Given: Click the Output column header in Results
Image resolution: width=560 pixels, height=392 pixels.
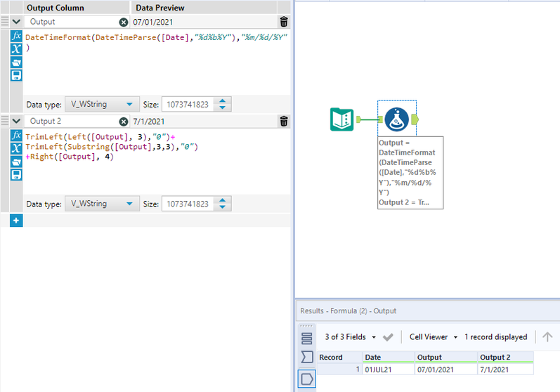Looking at the screenshot, I should pyautogui.click(x=446, y=357).
